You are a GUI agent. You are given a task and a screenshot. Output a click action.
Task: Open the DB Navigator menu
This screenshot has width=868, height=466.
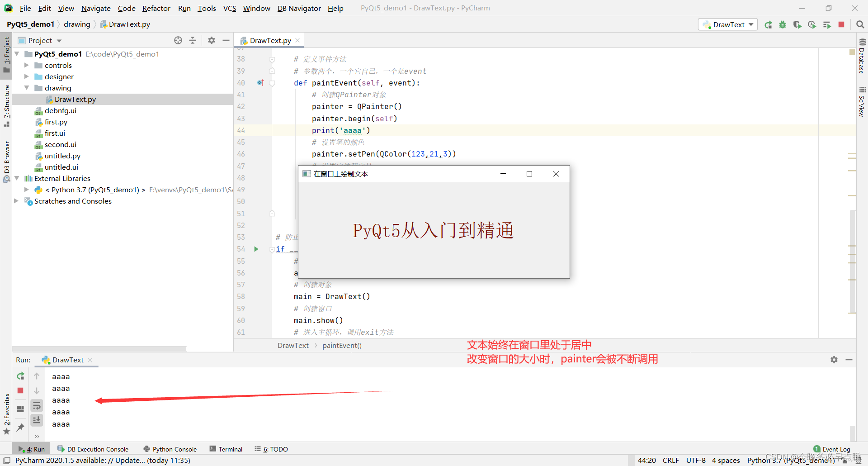point(299,8)
